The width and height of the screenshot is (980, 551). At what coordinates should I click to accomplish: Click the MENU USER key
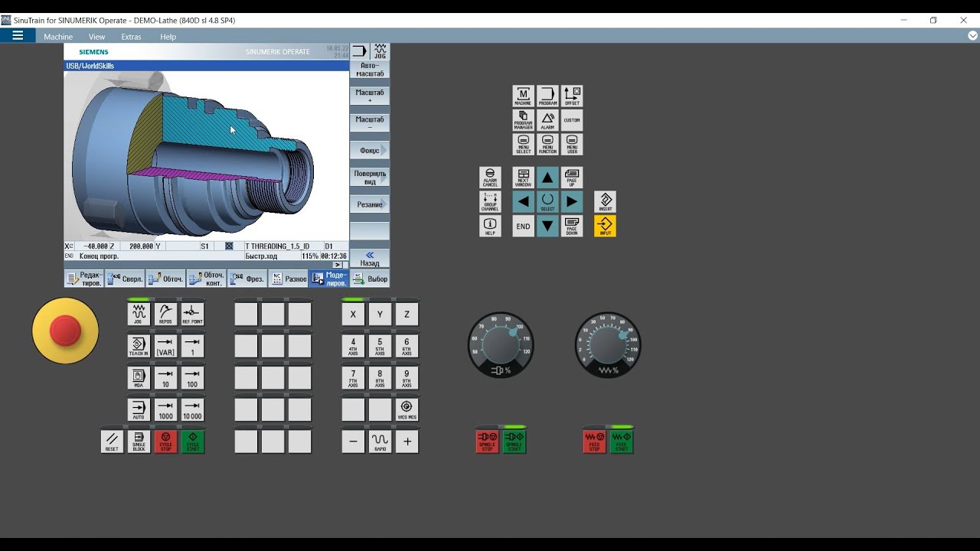click(572, 145)
